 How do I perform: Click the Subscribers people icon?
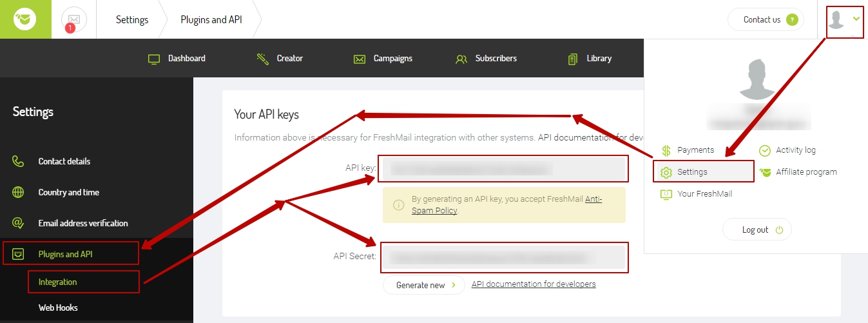coord(461,59)
